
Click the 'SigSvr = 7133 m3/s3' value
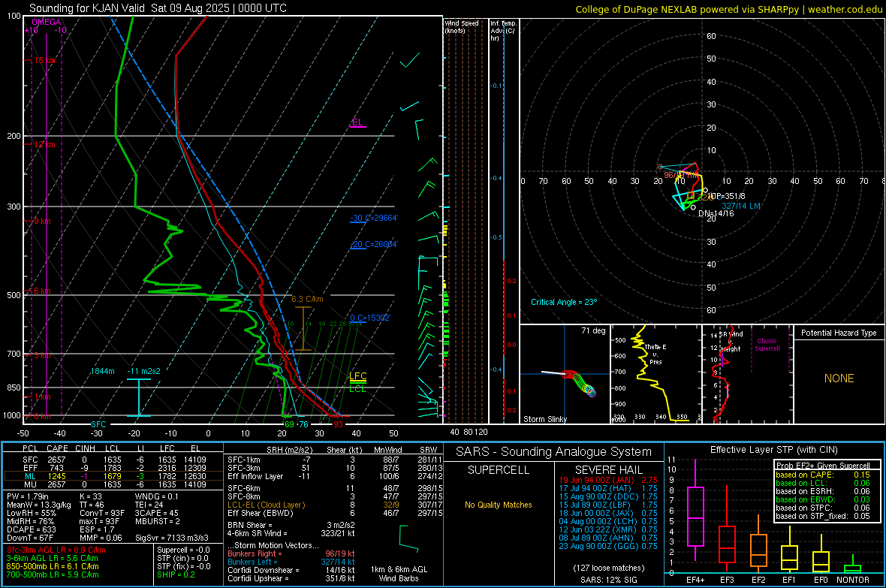point(172,538)
